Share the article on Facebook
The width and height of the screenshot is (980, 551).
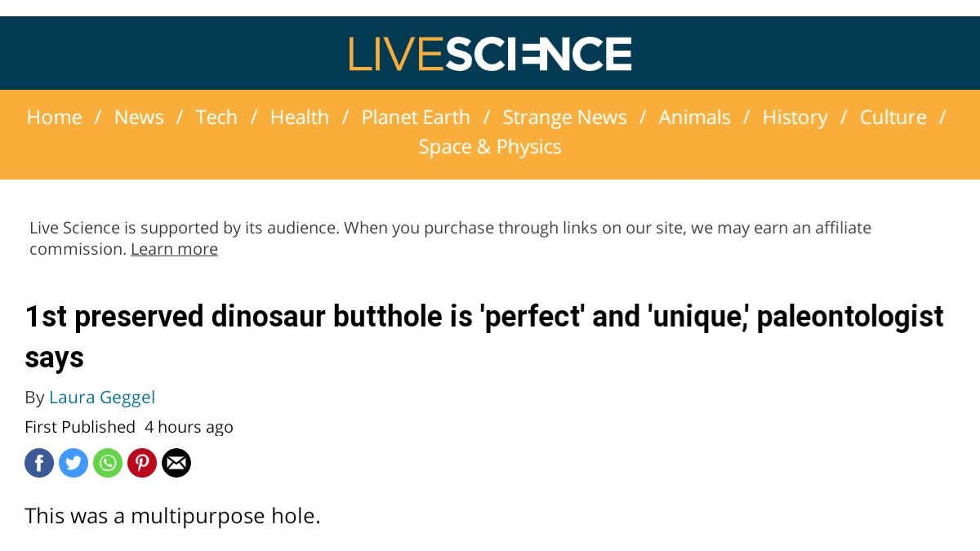[x=39, y=463]
